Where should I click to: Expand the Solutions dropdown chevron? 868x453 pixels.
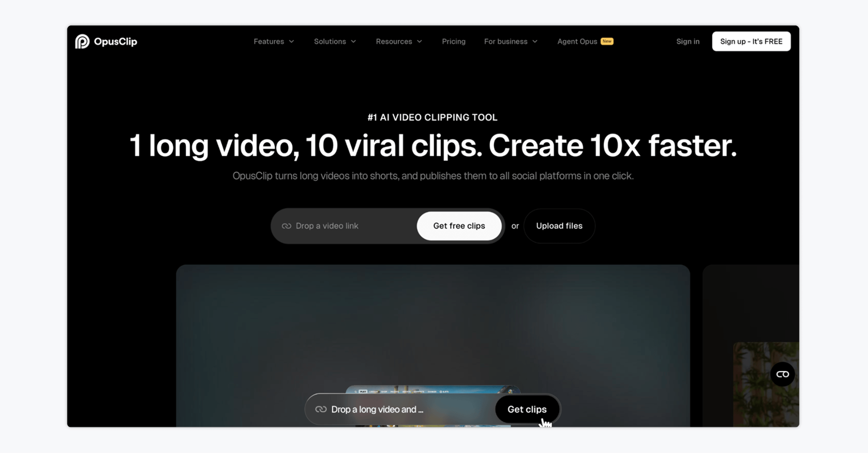tap(353, 42)
